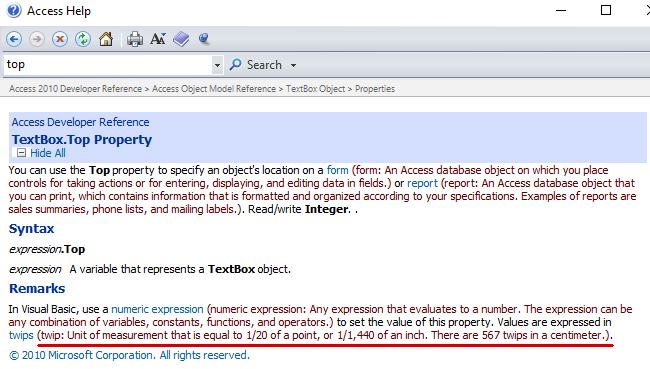Click the Stop loading icon
The width and height of the screenshot is (650, 369).
60,39
